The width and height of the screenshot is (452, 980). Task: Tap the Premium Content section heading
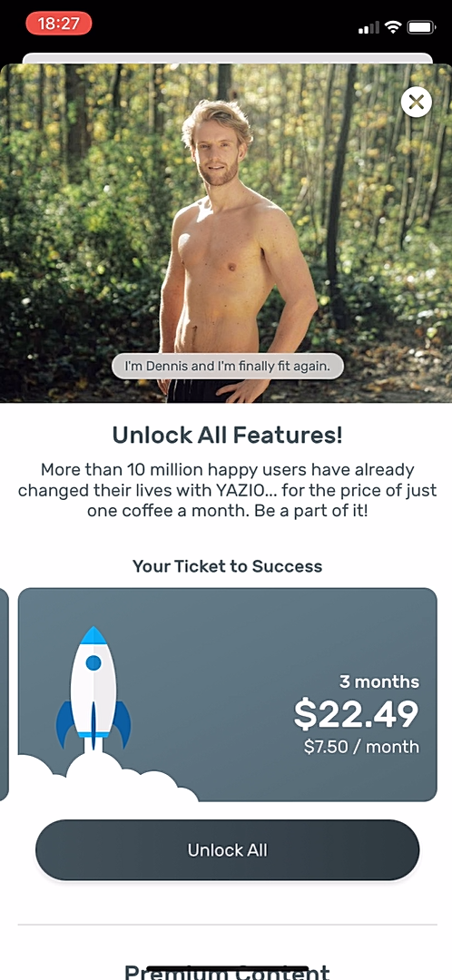(228, 971)
